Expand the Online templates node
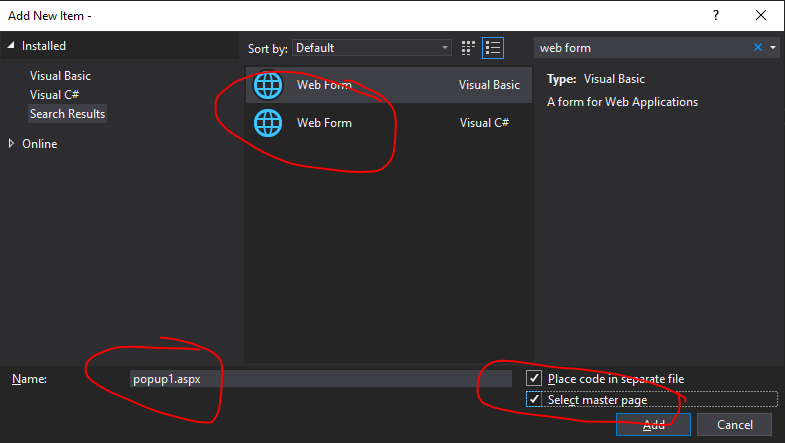The width and height of the screenshot is (785, 443). coord(11,144)
